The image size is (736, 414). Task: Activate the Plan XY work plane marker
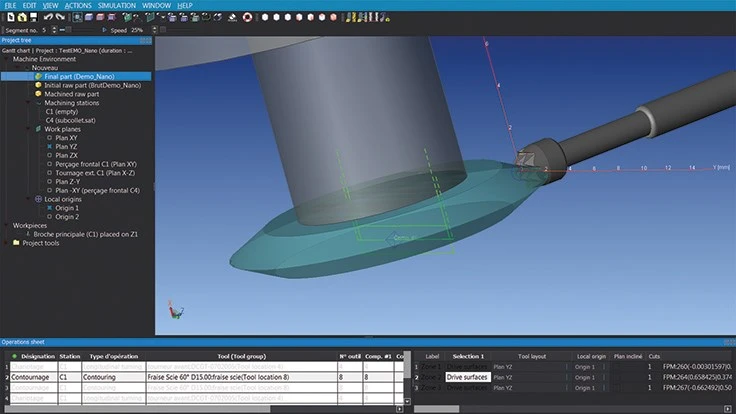49,137
